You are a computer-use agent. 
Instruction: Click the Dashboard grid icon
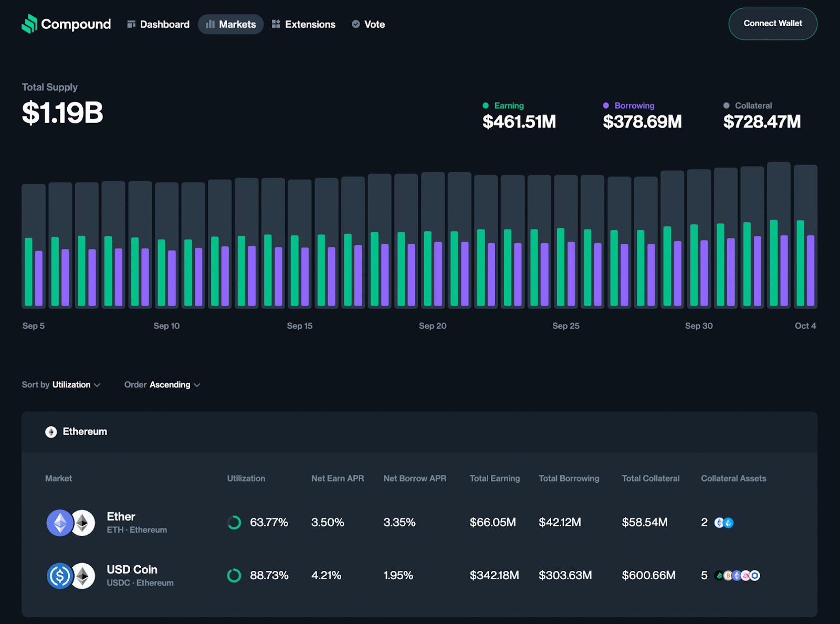pyautogui.click(x=131, y=24)
